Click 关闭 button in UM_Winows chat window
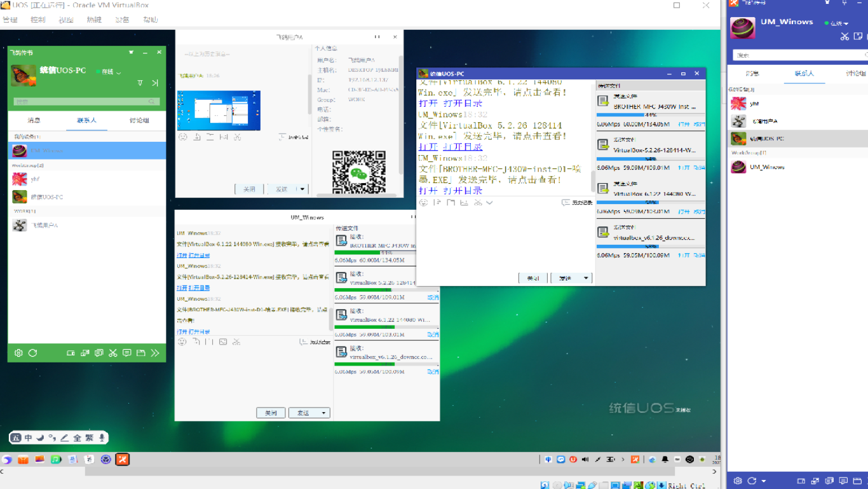868x489 pixels. 271,413
